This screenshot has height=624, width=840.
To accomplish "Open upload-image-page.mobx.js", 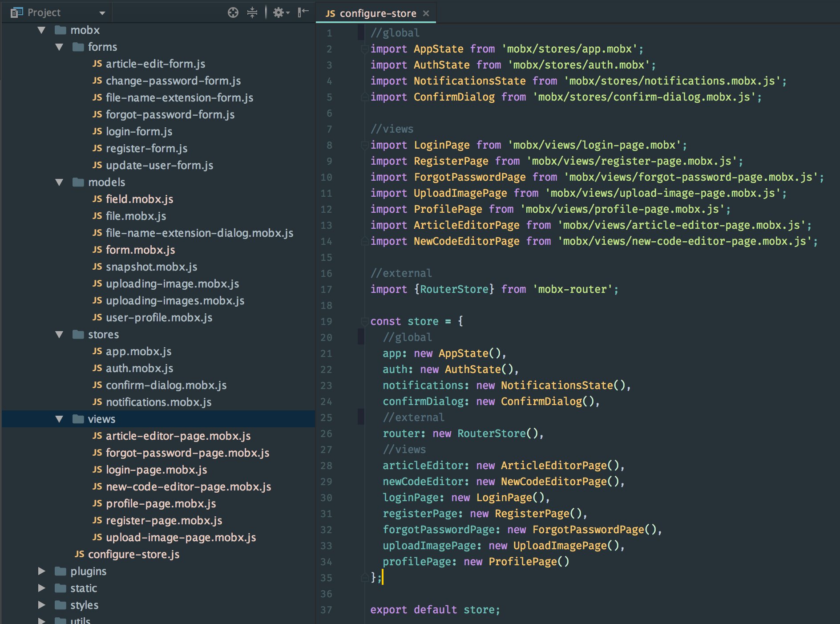I will 181,537.
